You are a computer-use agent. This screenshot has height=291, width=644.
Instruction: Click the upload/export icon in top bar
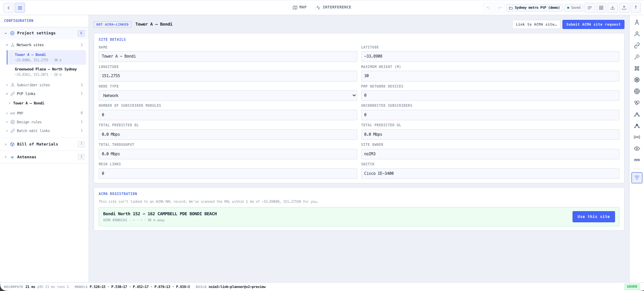point(624,8)
